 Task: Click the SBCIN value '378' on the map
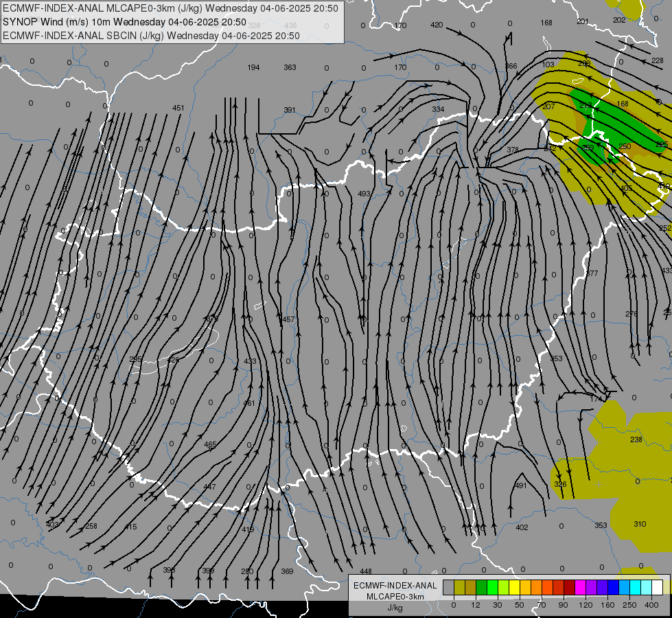point(513,150)
